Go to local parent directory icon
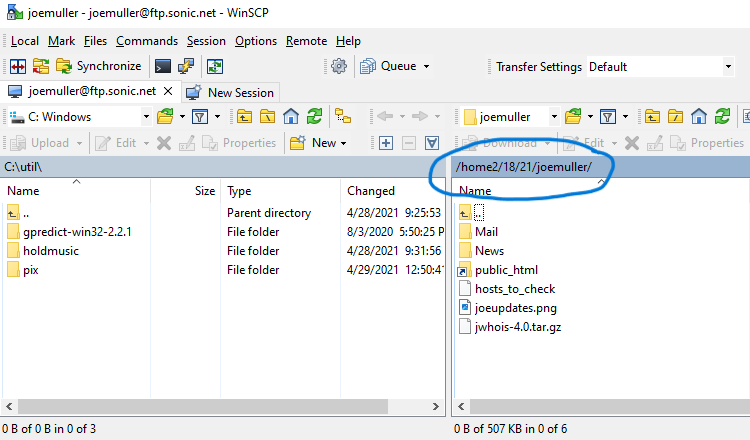The image size is (750, 440). click(x=244, y=116)
